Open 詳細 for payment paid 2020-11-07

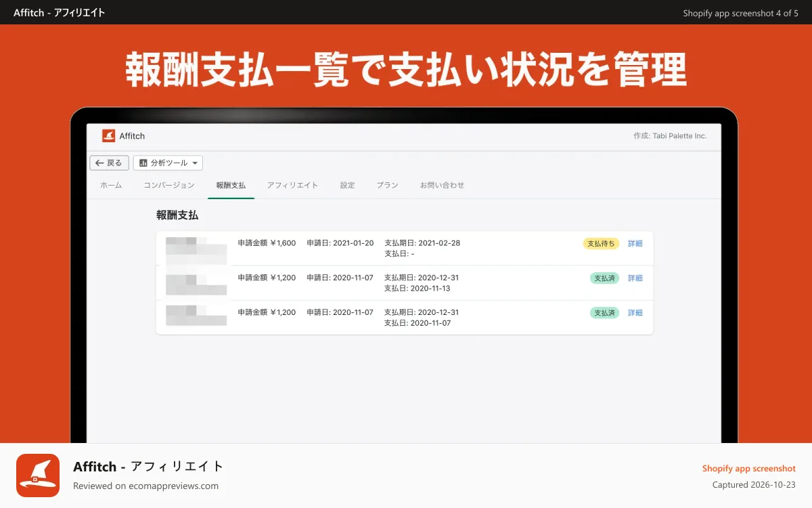pos(635,312)
